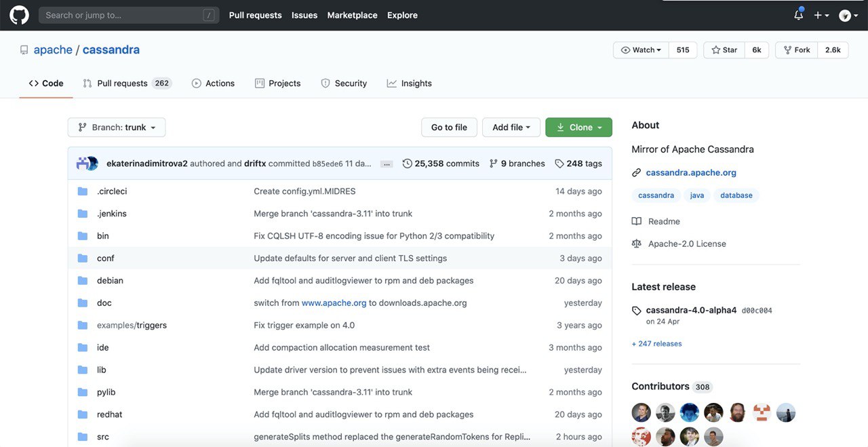Open the + 247 releases link

[x=656, y=344]
